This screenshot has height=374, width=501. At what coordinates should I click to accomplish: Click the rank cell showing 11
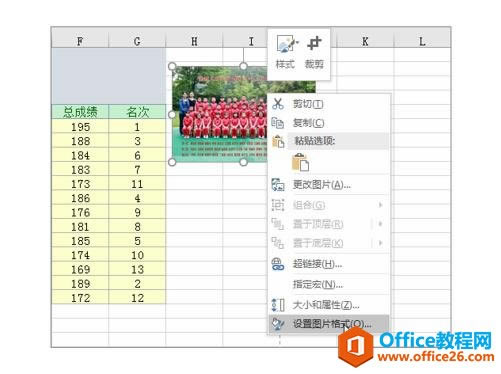pyautogui.click(x=137, y=184)
